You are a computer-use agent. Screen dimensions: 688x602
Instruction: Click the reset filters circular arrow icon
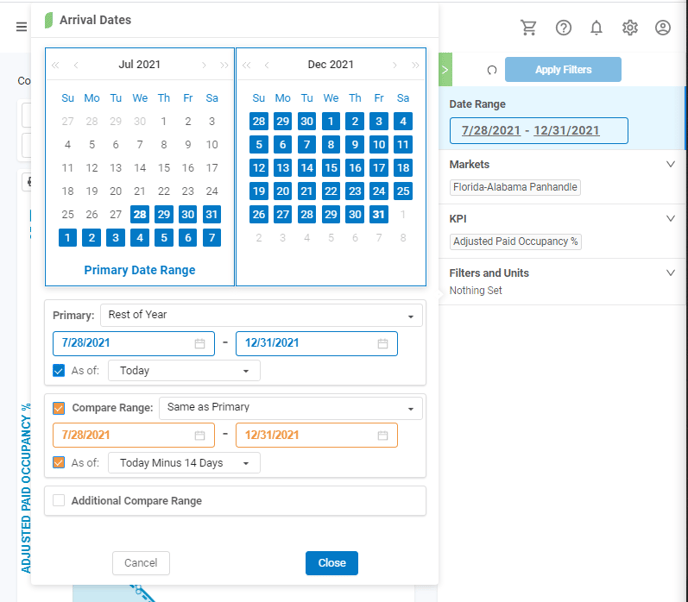tap(492, 70)
